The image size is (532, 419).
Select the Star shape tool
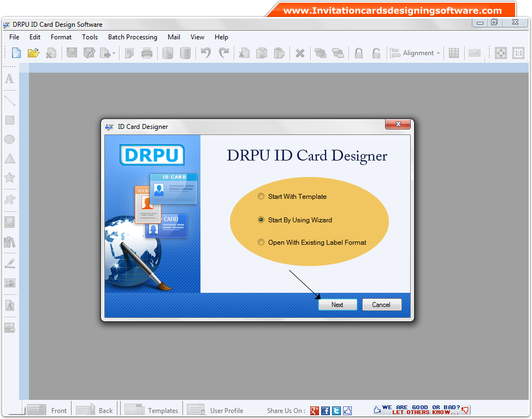pyautogui.click(x=9, y=178)
